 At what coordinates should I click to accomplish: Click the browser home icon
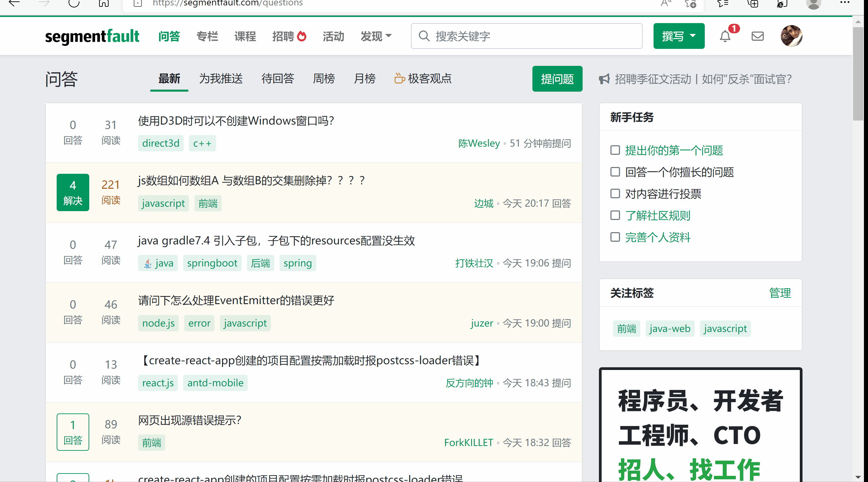(103, 3)
